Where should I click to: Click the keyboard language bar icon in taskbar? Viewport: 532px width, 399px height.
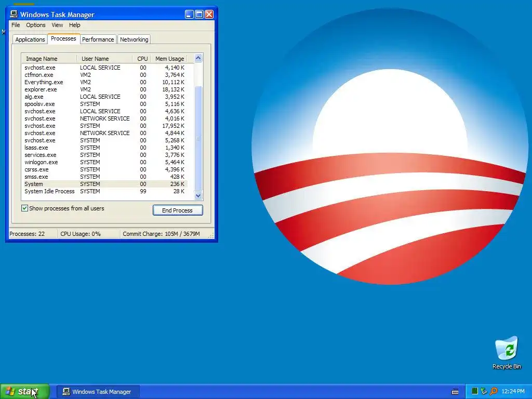click(x=455, y=392)
